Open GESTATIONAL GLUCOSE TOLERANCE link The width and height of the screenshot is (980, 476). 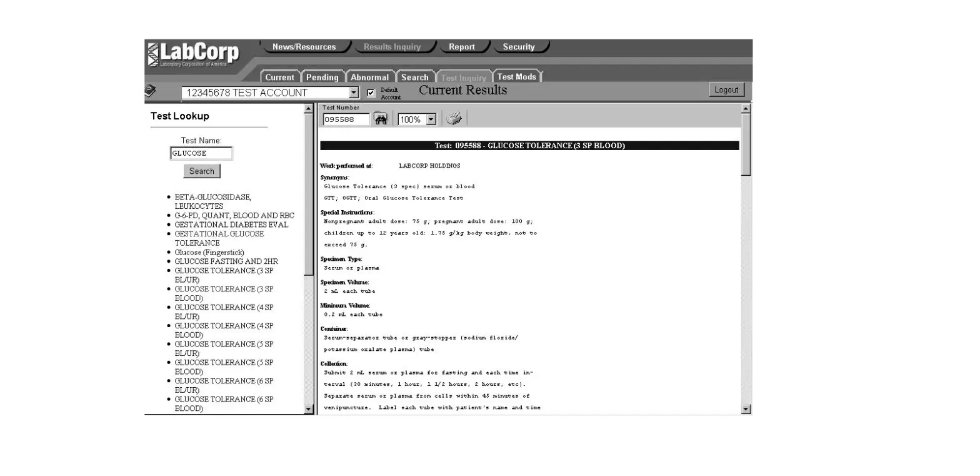click(x=219, y=238)
